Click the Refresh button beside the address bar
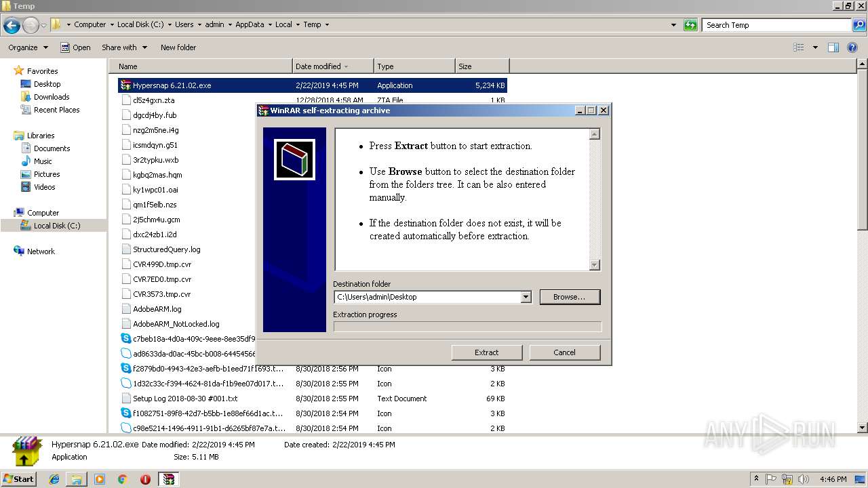Screen dimensions: 868x488 (x=690, y=25)
